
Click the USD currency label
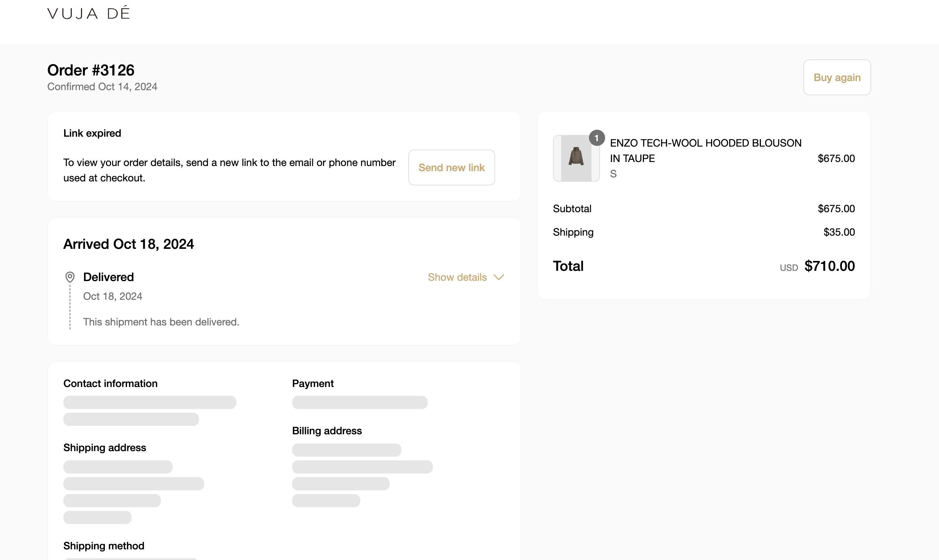click(789, 268)
